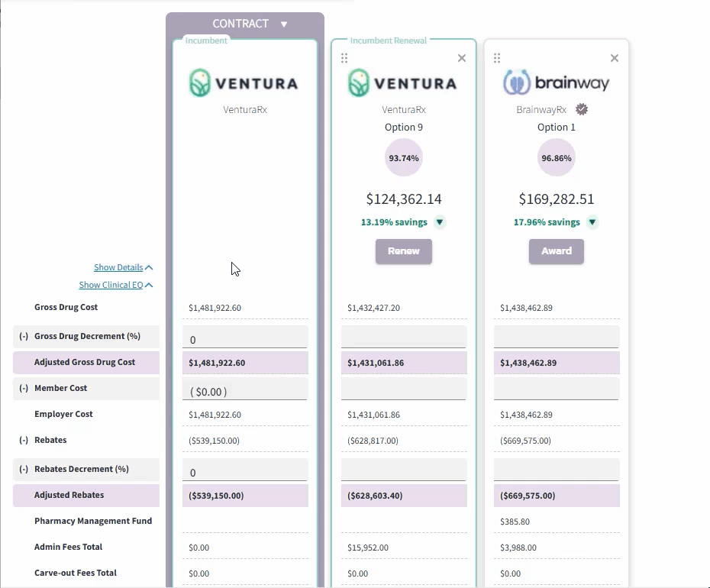The image size is (710, 588).
Task: Edit Incumbent Member Cost field
Action: coord(245,389)
